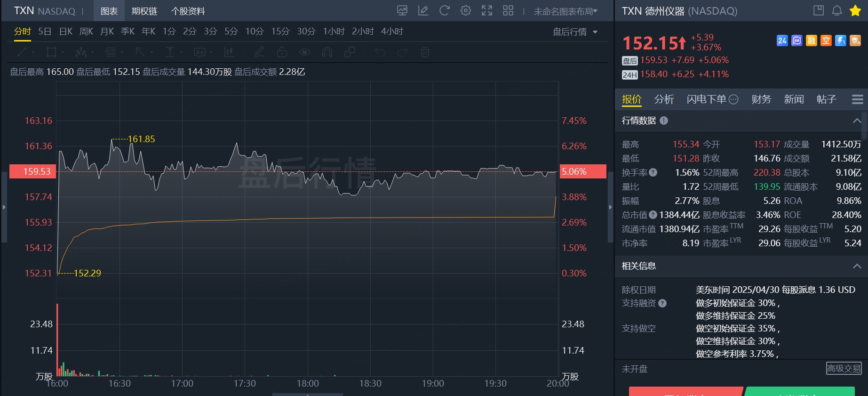Click the purple US market badge
The width and height of the screenshot is (868, 396).
pos(796,40)
